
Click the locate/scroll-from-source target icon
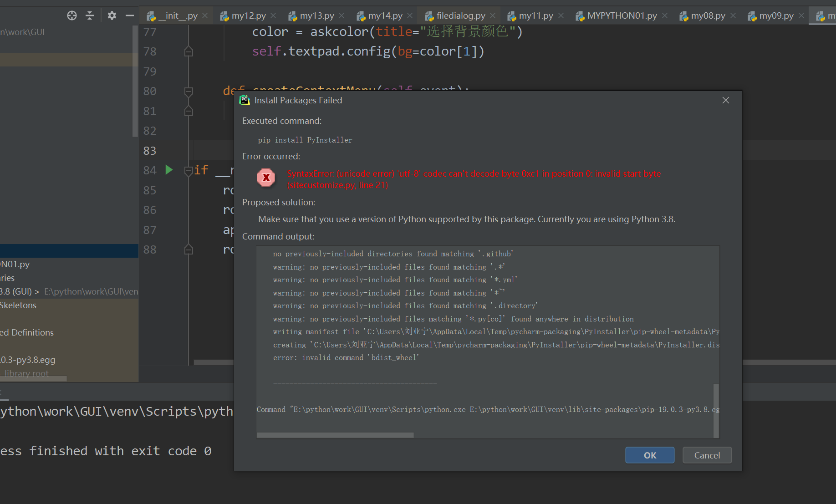pyautogui.click(x=72, y=15)
